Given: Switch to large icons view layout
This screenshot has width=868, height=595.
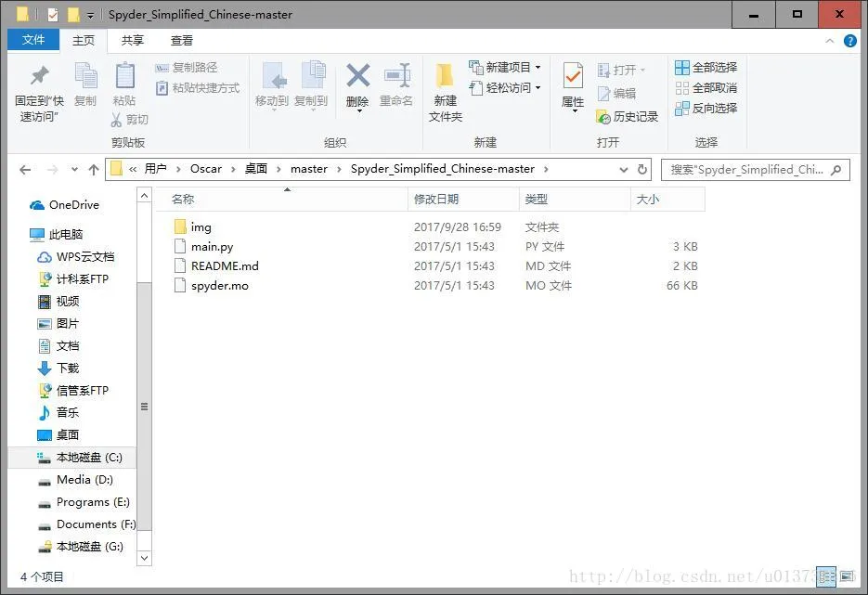Looking at the screenshot, I should [x=847, y=576].
